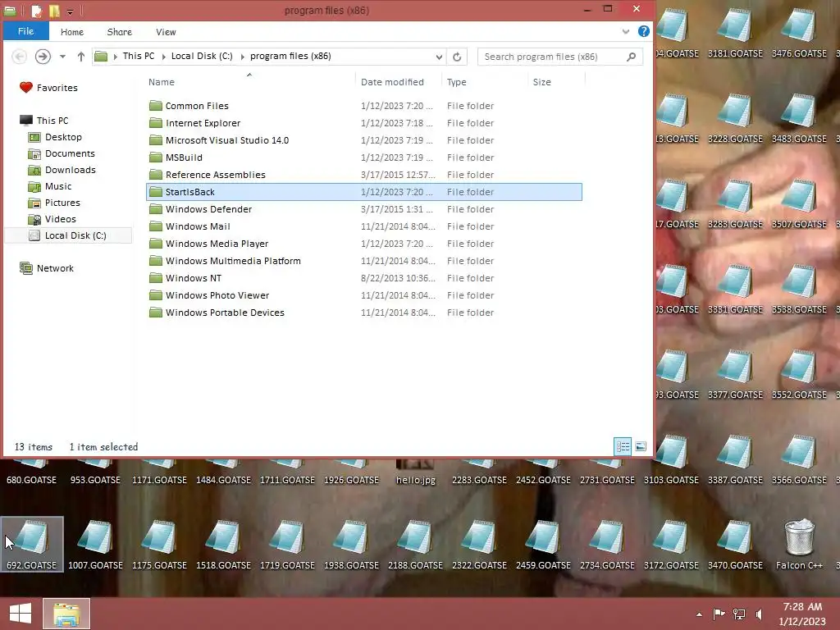The image size is (840, 630).
Task: Select the Windows Mail folder icon
Action: [156, 226]
